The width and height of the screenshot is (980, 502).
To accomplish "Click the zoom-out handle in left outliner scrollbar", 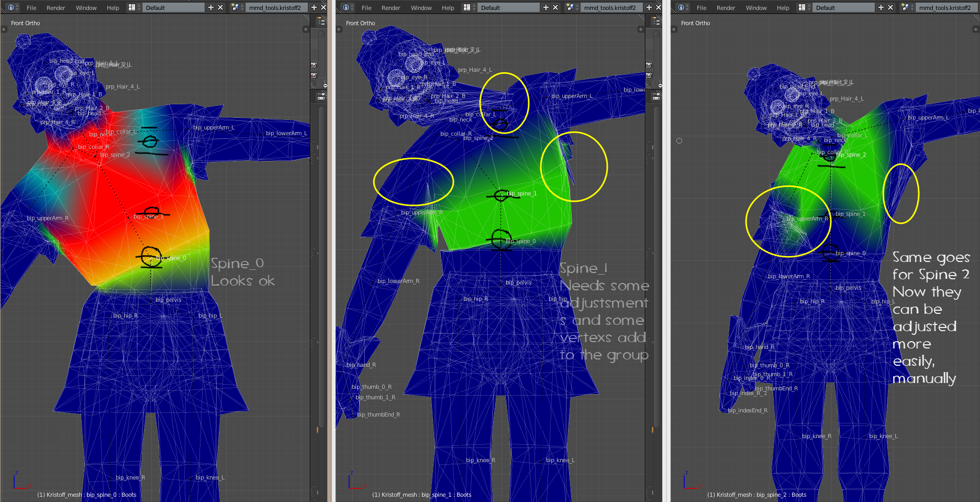I will tap(325, 85).
